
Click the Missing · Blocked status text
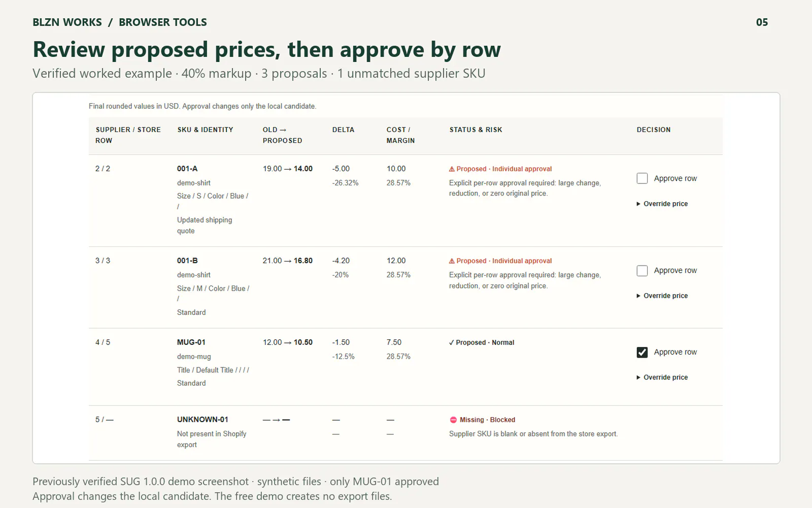[x=487, y=420]
